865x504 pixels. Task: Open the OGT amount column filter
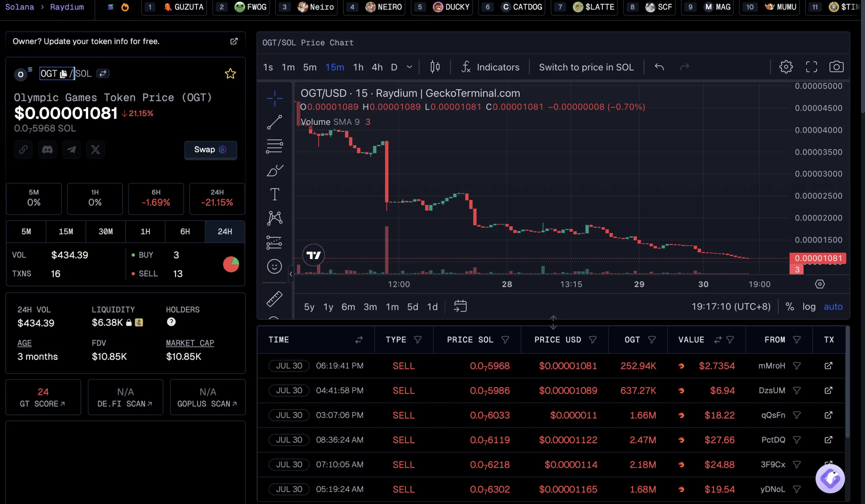pos(652,340)
